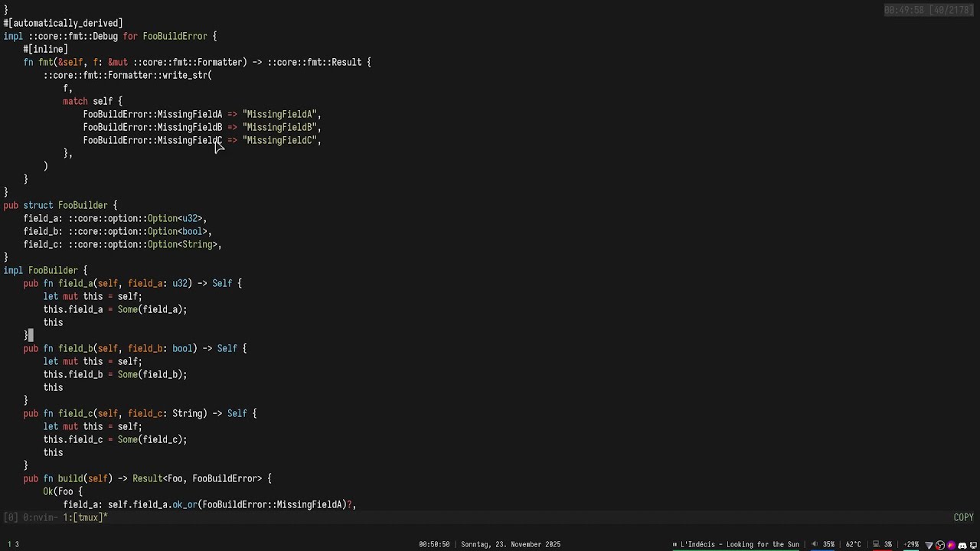Click the pause icon next to the song title
Viewport: 980px width, 551px height.
tap(675, 545)
